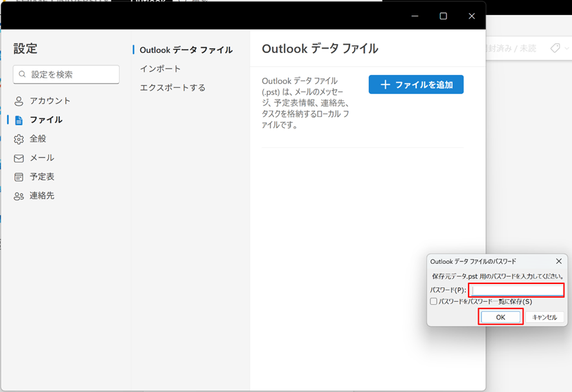Click the 設定を検索 search box
Viewport: 572px width, 392px height.
pos(66,74)
